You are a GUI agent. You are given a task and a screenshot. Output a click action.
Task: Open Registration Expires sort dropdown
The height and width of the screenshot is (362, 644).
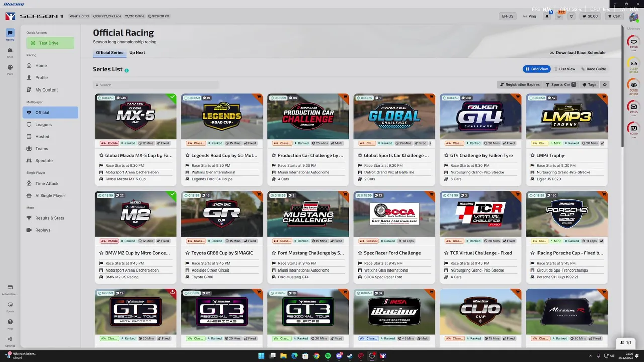click(x=520, y=84)
